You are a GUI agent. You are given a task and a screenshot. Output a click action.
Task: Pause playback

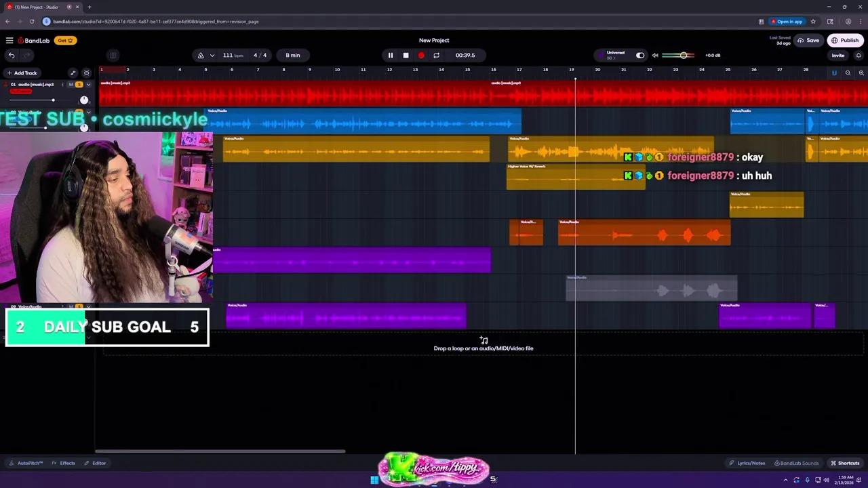pos(391,56)
